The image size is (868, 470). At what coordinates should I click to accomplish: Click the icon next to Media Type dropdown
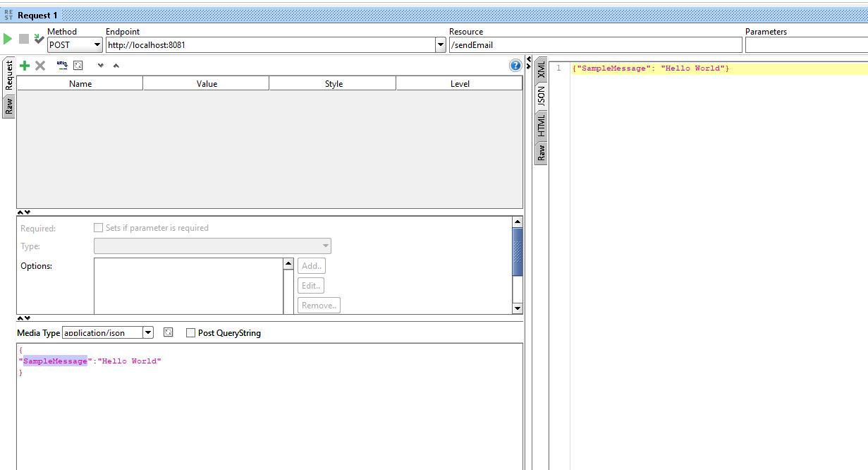pyautogui.click(x=168, y=332)
